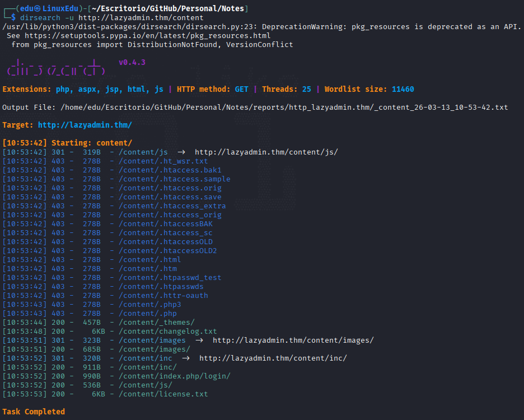This screenshot has height=420, width=524.
Task: Click the '/content/changelog.txt' result path
Action: pyautogui.click(x=168, y=332)
